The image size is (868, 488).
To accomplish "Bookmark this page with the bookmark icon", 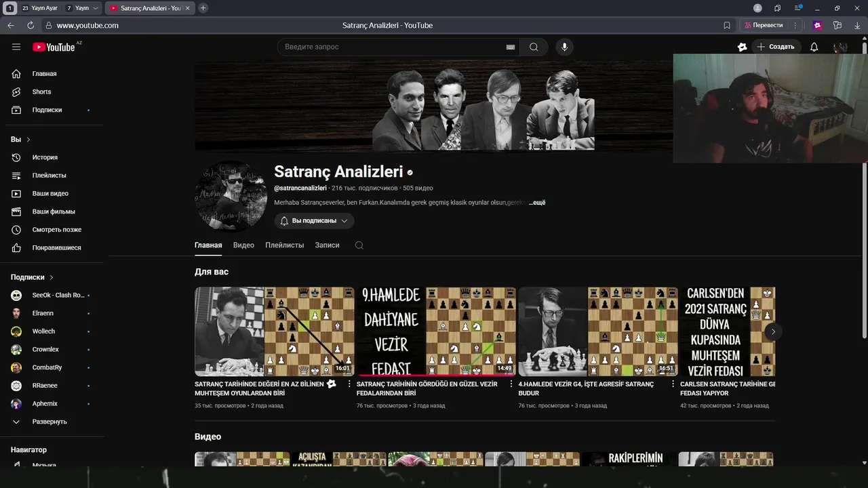I will click(x=727, y=25).
